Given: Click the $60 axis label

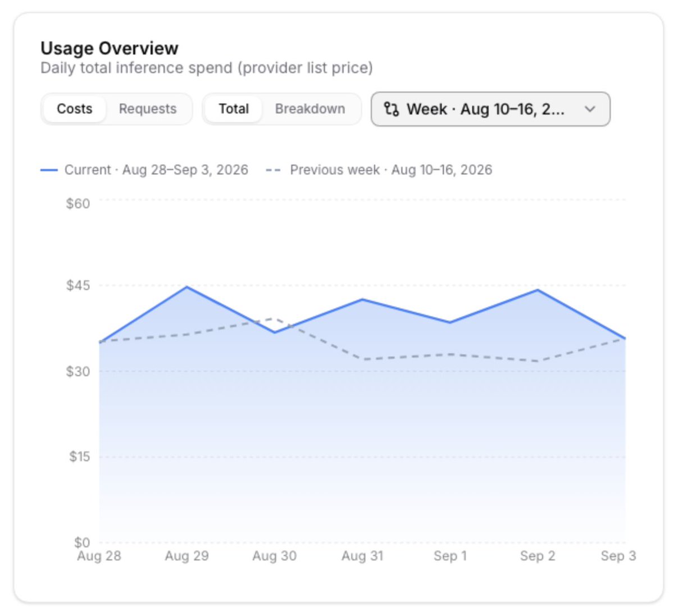Looking at the screenshot, I should (78, 203).
